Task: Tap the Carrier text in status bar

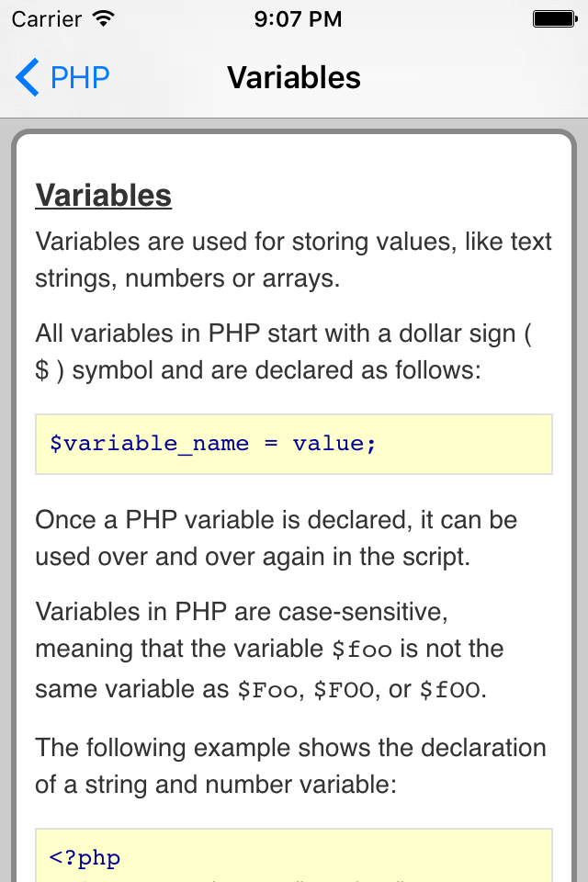Action: coord(46,18)
